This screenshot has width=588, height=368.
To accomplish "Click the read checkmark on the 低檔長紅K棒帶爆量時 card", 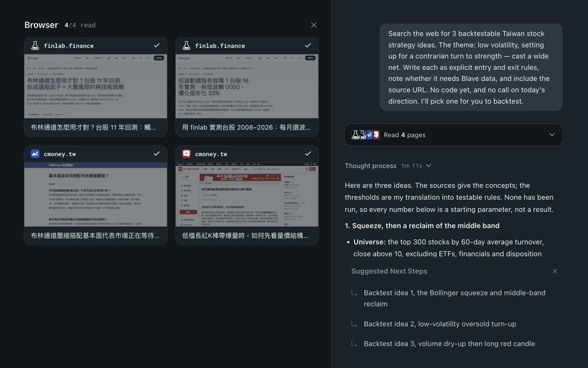I will click(x=308, y=153).
